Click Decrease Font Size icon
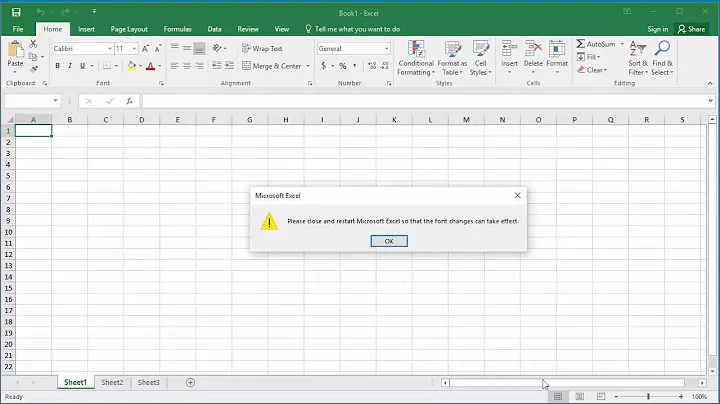This screenshot has width=720, height=404. (158, 49)
